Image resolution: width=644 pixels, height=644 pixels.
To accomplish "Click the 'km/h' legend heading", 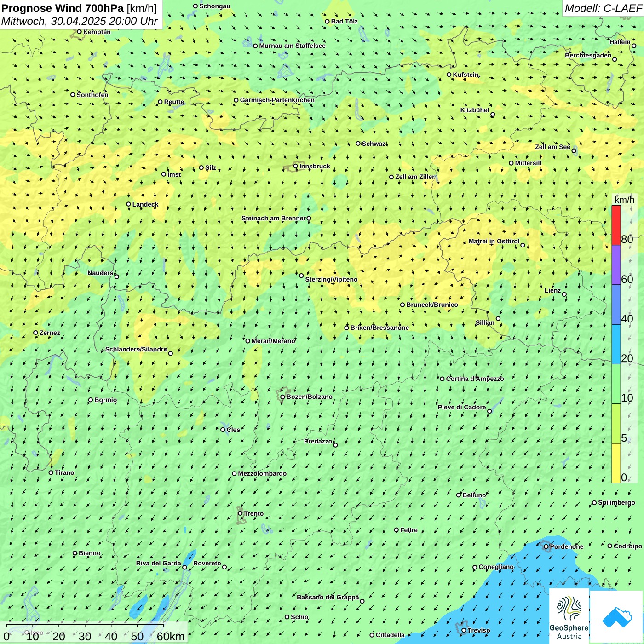I will pos(624,199).
